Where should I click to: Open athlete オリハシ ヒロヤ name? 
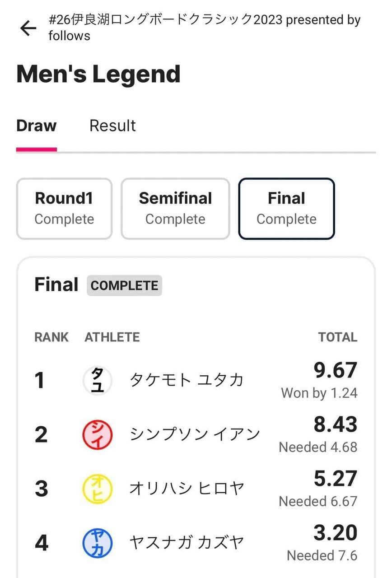tap(187, 489)
